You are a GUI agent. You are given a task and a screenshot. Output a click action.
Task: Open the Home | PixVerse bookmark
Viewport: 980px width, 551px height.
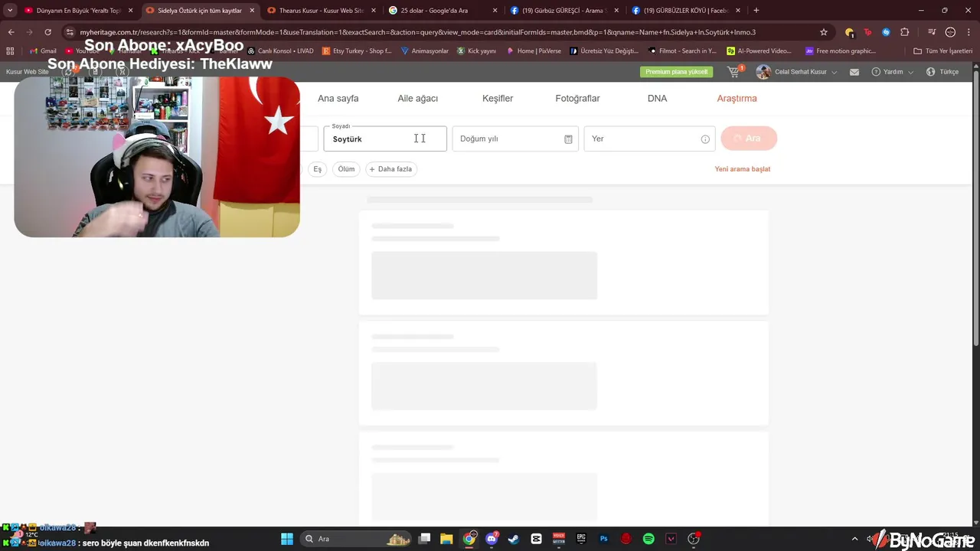534,51
